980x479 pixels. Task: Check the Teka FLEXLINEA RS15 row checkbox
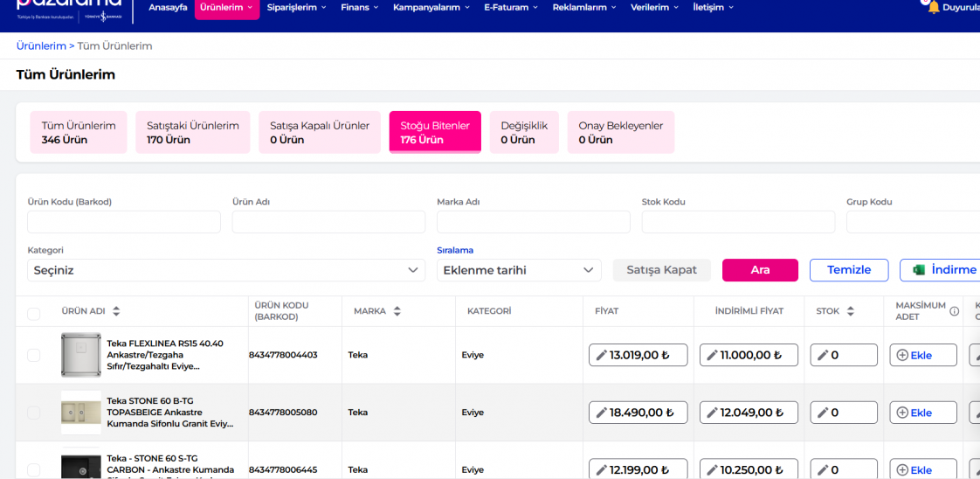(34, 355)
